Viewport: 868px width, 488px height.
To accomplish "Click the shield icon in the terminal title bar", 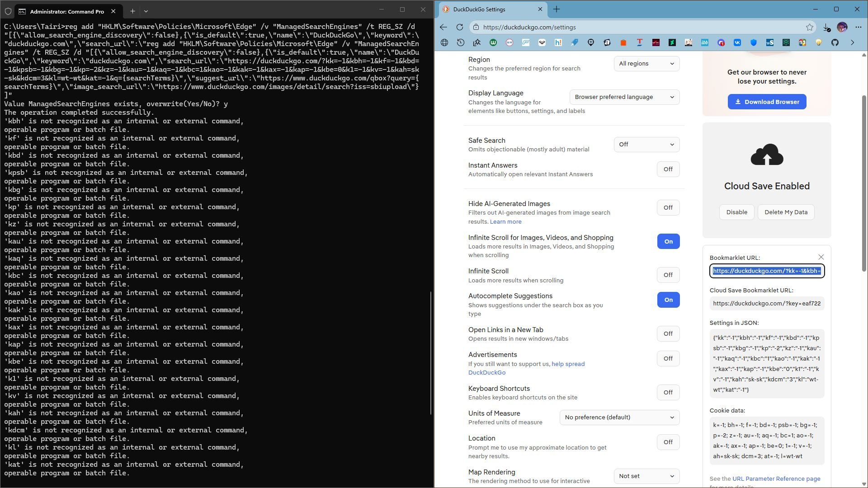I will click(x=8, y=11).
